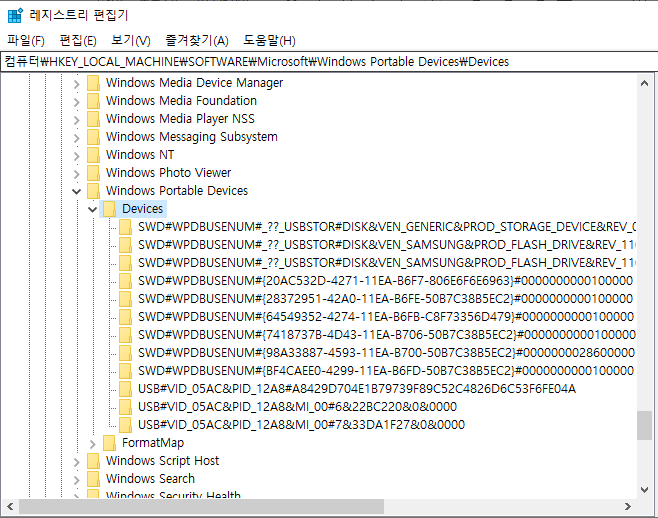Select key text {64549352-4274-11EA-B6FB-C8F73356D479}
Image resolution: width=658 pixels, height=518 pixels.
pyautogui.click(x=386, y=317)
